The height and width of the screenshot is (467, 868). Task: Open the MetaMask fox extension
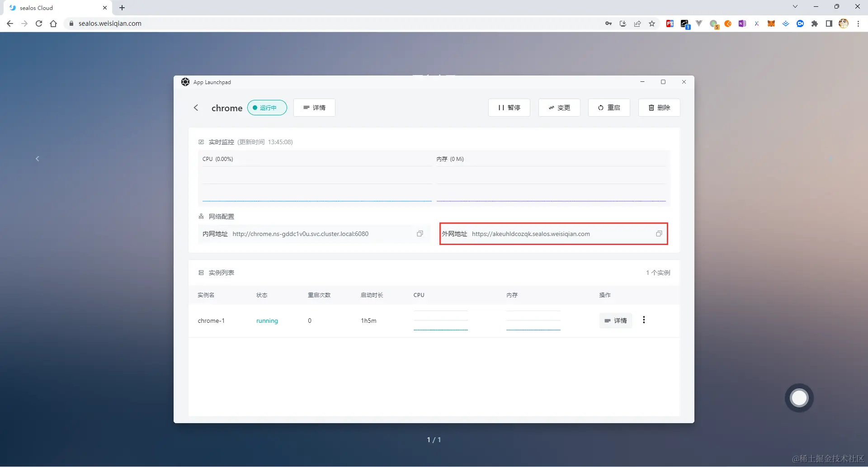771,24
